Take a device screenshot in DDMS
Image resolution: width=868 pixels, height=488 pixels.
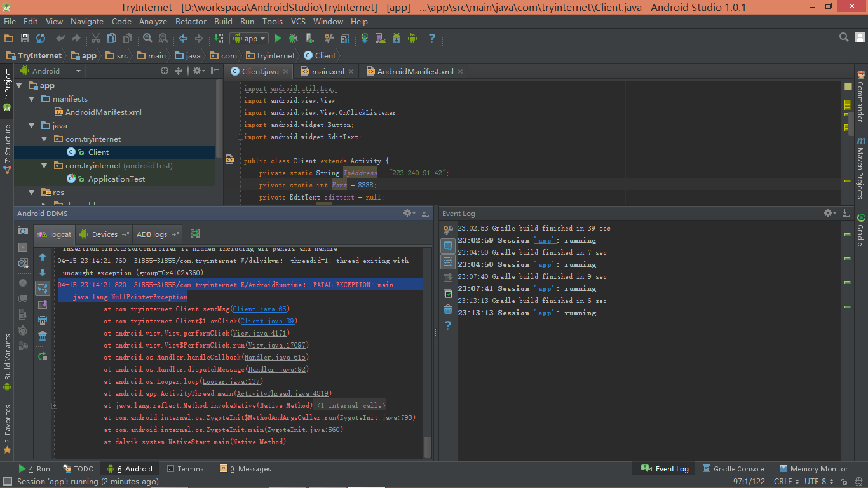click(23, 231)
